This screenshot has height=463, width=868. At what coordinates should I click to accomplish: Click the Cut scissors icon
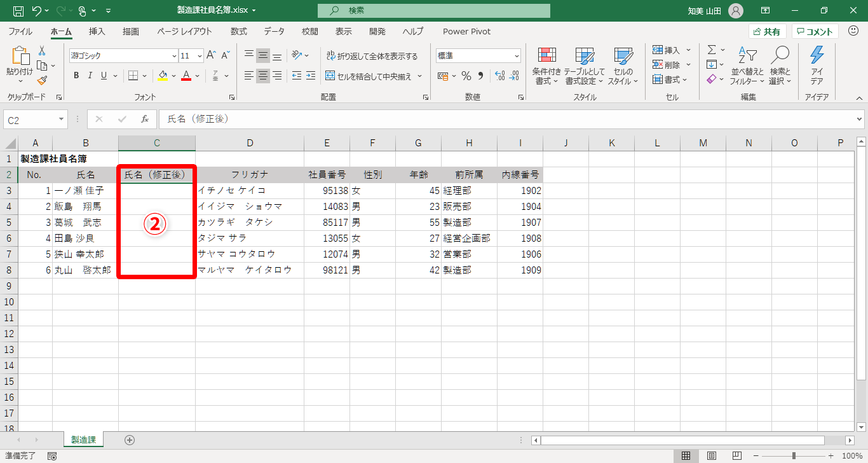tap(42, 51)
